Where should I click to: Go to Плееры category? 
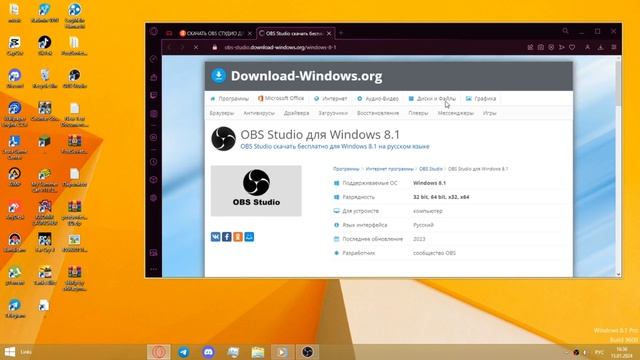pyautogui.click(x=418, y=113)
